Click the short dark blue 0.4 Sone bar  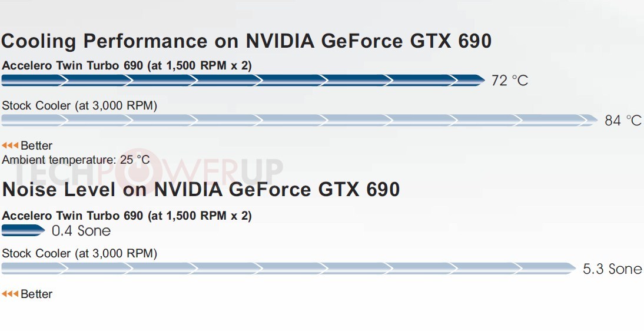pos(24,230)
